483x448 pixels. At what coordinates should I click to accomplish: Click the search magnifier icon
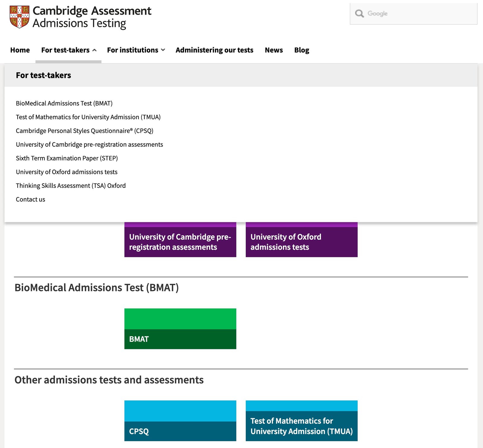coord(359,14)
